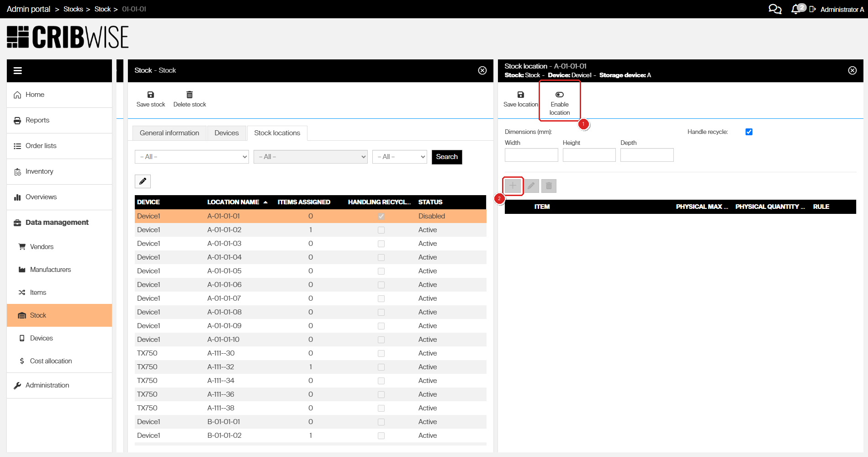
Task: Click Admin portal breadcrumb link
Action: (x=28, y=9)
